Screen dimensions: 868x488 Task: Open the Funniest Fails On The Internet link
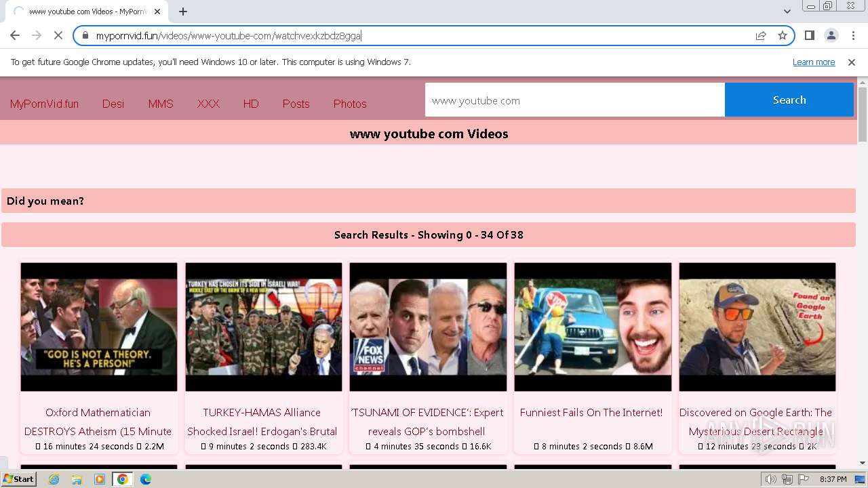tap(591, 412)
